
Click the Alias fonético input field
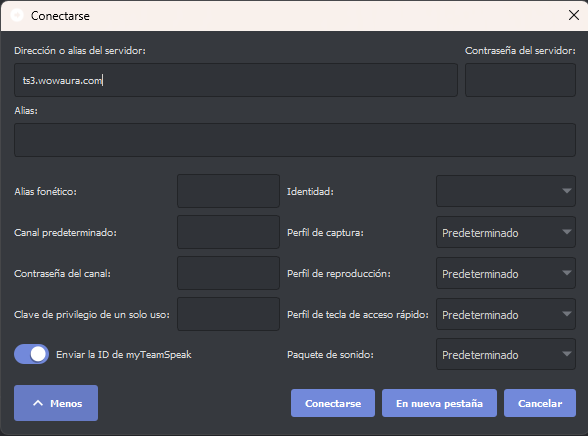click(x=228, y=191)
